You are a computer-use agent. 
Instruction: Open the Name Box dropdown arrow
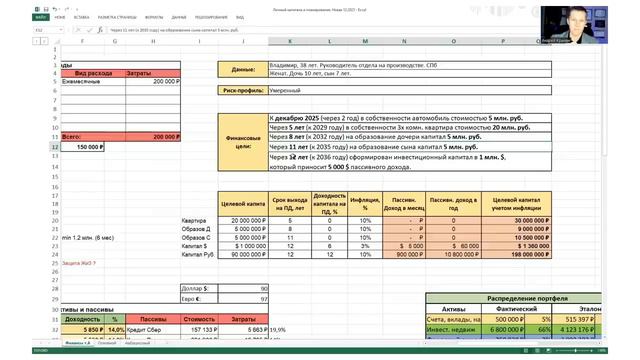click(61, 30)
